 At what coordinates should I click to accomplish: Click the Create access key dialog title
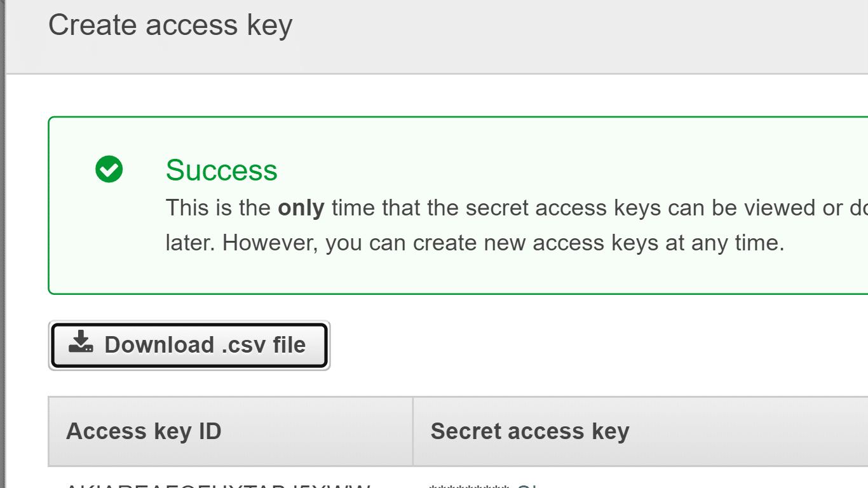click(x=170, y=25)
